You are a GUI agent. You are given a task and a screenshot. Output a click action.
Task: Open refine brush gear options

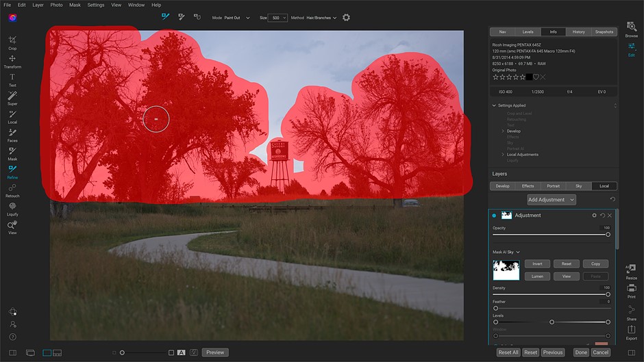(x=346, y=18)
